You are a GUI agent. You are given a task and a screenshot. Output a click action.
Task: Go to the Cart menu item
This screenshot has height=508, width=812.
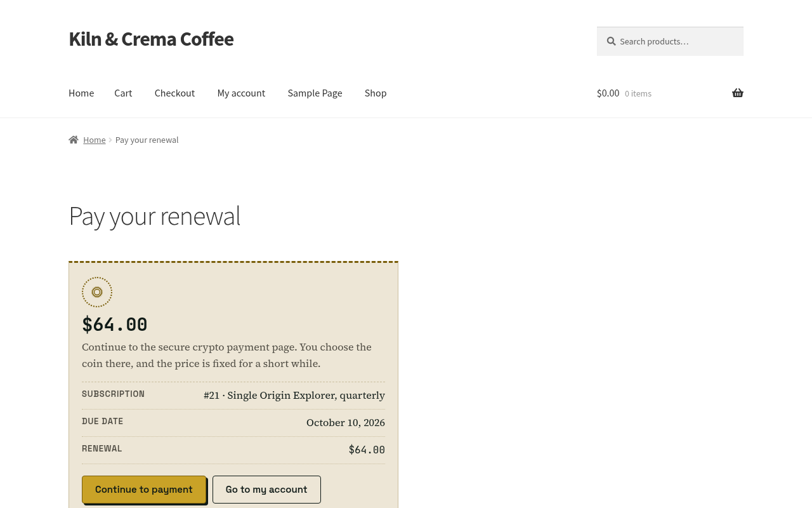tap(123, 93)
